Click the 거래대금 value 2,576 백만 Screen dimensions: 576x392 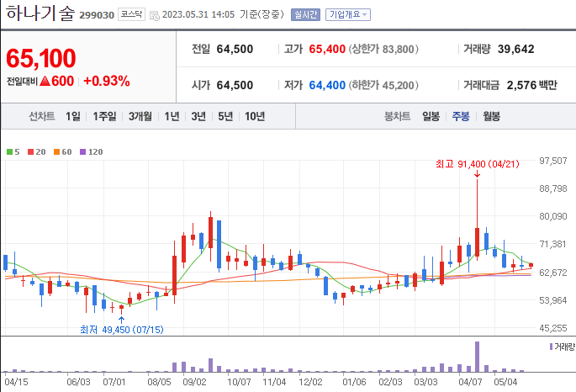[x=532, y=85]
